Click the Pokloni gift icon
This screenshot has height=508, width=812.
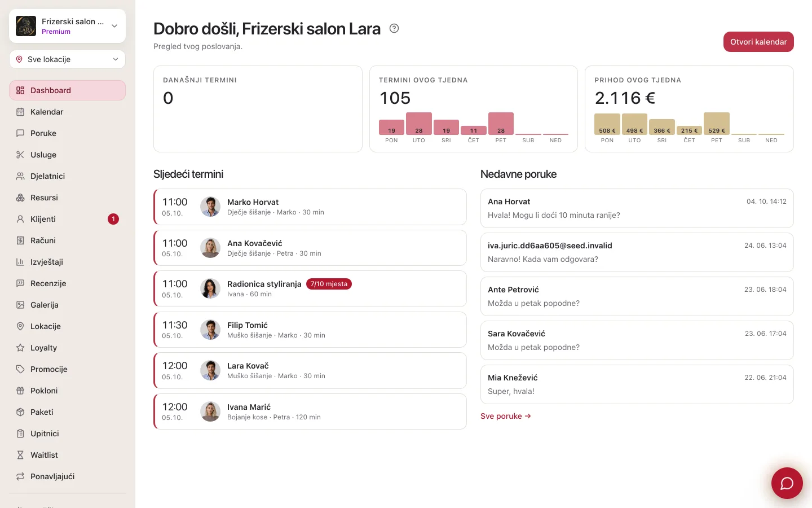point(20,391)
